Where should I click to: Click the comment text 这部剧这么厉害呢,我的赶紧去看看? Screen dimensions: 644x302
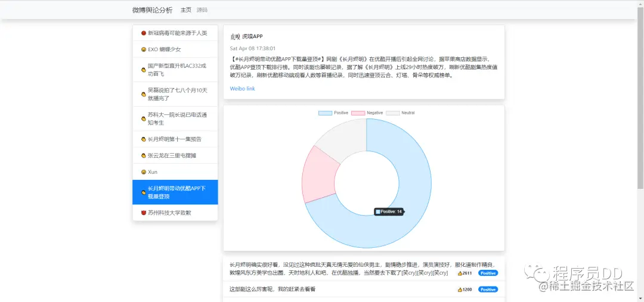pos(273,289)
